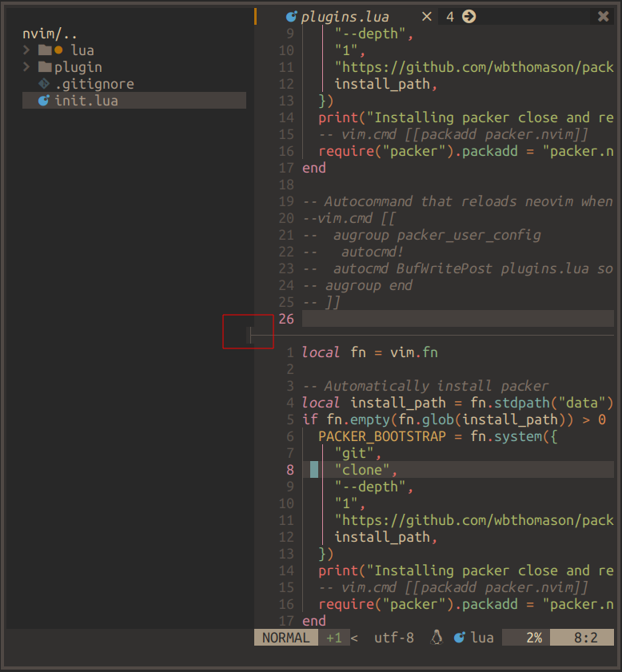Viewport: 622px width, 672px height.
Task: Click print("Installing packer in upper split
Action: pyautogui.click(x=413, y=117)
